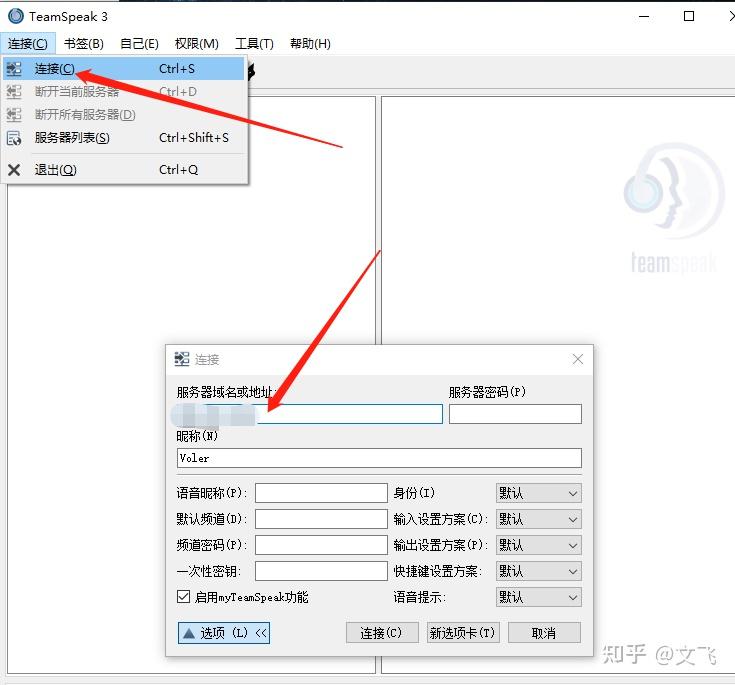Close the 连接 dialog with X

pos(578,359)
